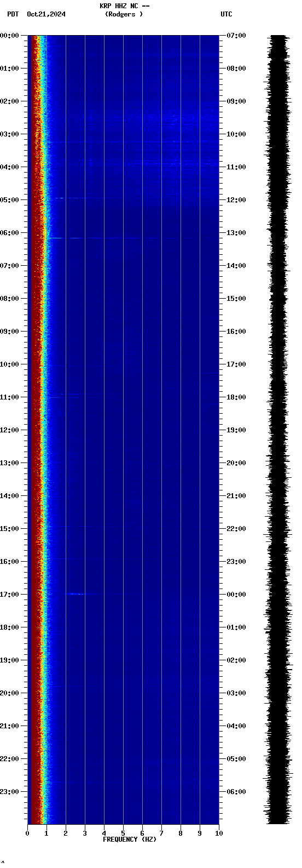Click the 04:00 UTC time label
Screen dimensions: 302x868
point(236,726)
